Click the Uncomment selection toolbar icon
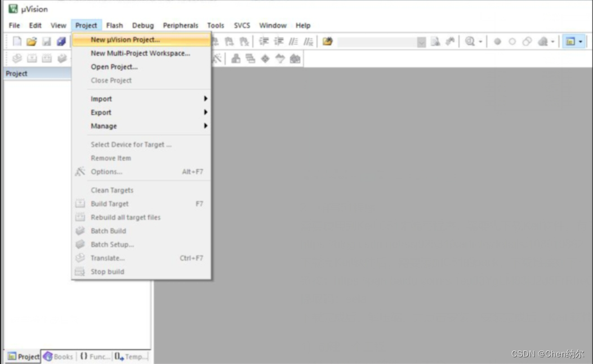 pos(309,41)
